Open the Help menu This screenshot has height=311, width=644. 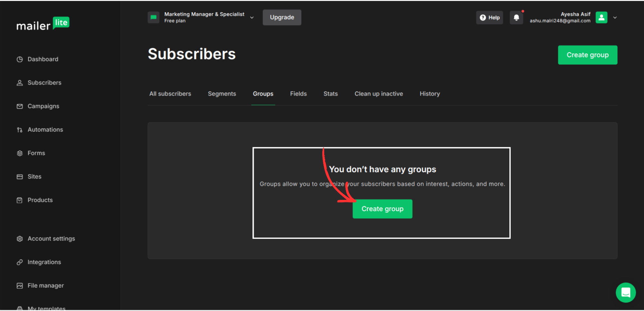tap(489, 17)
